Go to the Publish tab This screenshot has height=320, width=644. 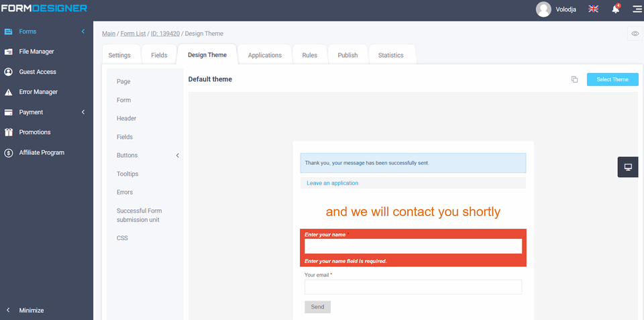click(348, 55)
